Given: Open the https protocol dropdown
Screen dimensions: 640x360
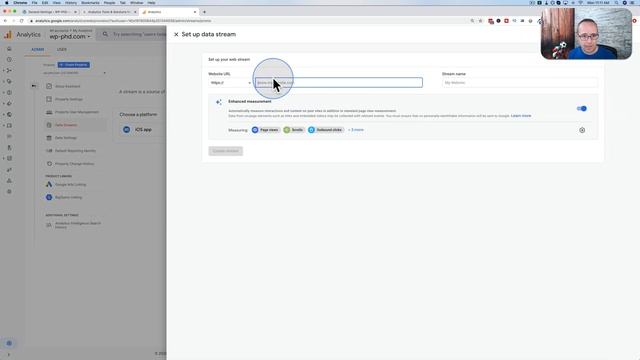Looking at the screenshot, I should pyautogui.click(x=231, y=83).
